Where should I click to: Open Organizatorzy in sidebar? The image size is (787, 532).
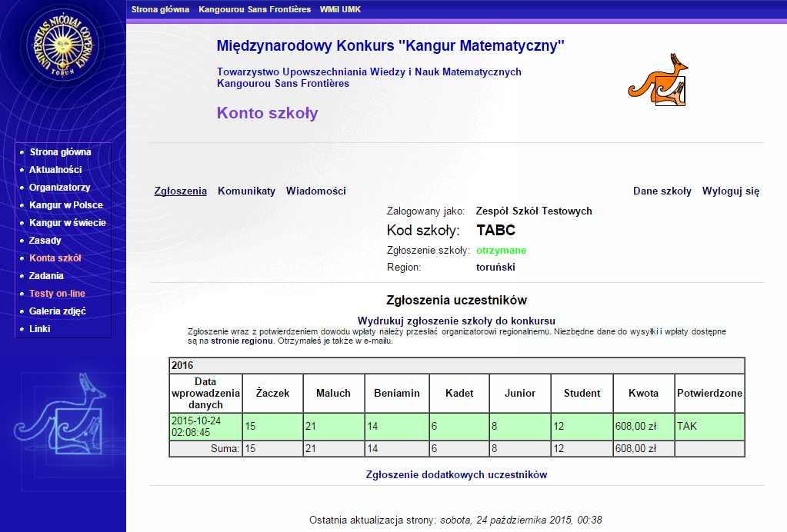[x=60, y=188]
